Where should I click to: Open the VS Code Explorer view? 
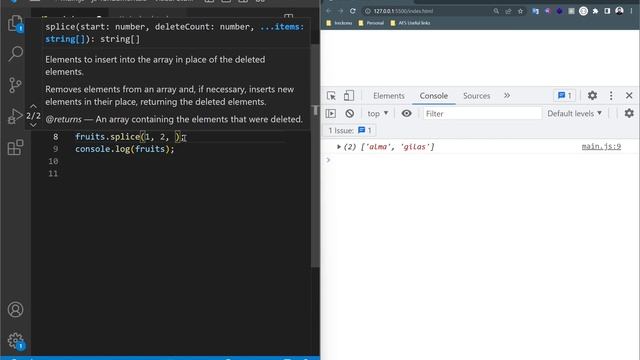[15, 23]
